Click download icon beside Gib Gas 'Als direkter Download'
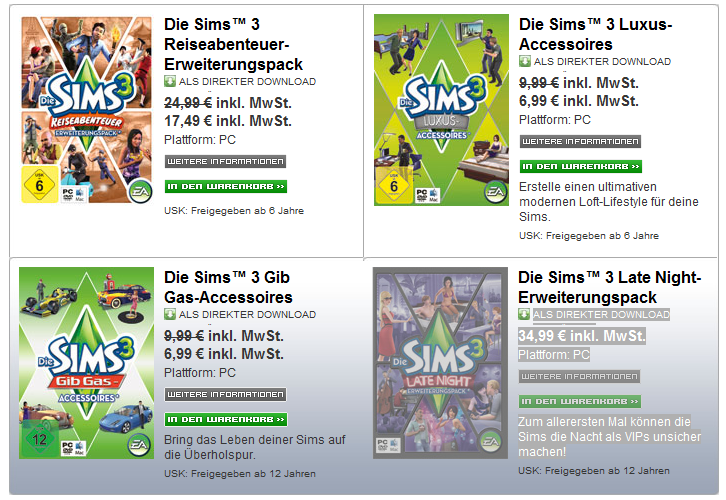Screen dimensions: 726x500 [x=170, y=314]
